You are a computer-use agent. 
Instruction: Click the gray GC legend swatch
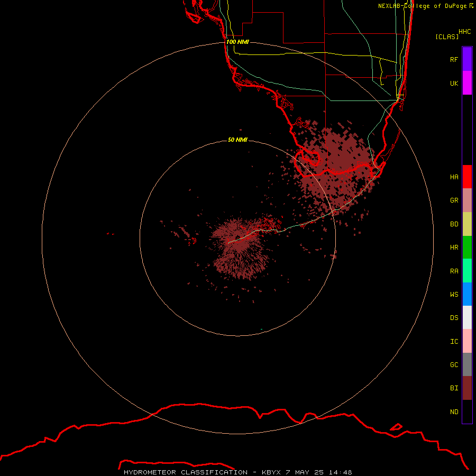coord(467,364)
